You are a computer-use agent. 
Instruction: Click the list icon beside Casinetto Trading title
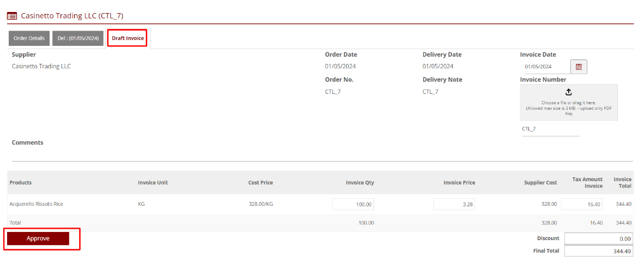(x=12, y=16)
